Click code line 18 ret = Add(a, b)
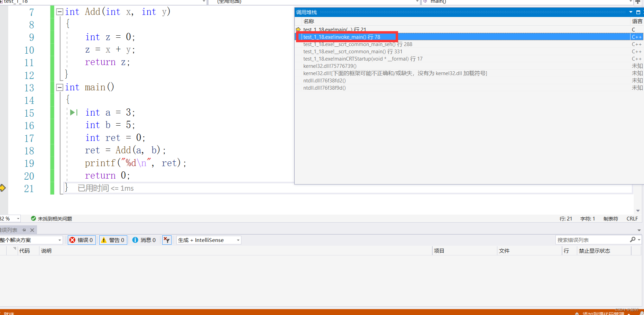This screenshot has height=315, width=644. click(x=126, y=150)
